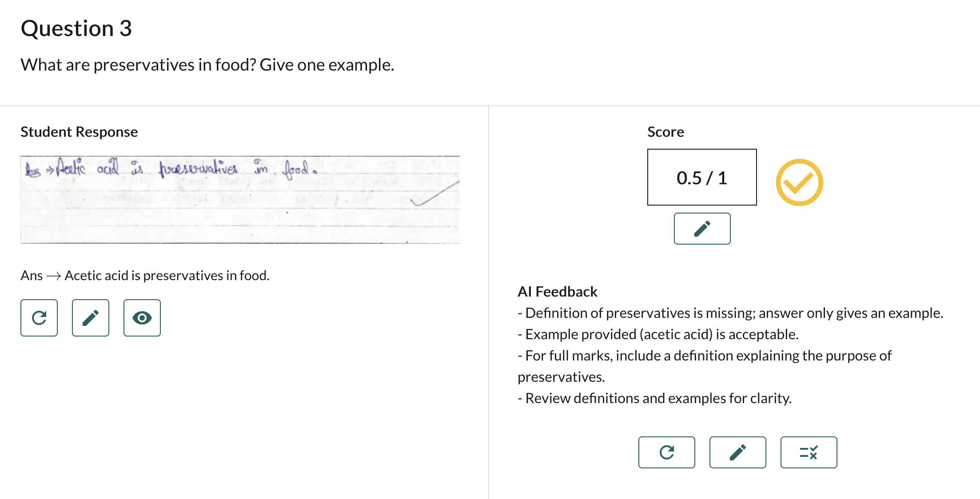Edit the AI feedback text

(737, 452)
